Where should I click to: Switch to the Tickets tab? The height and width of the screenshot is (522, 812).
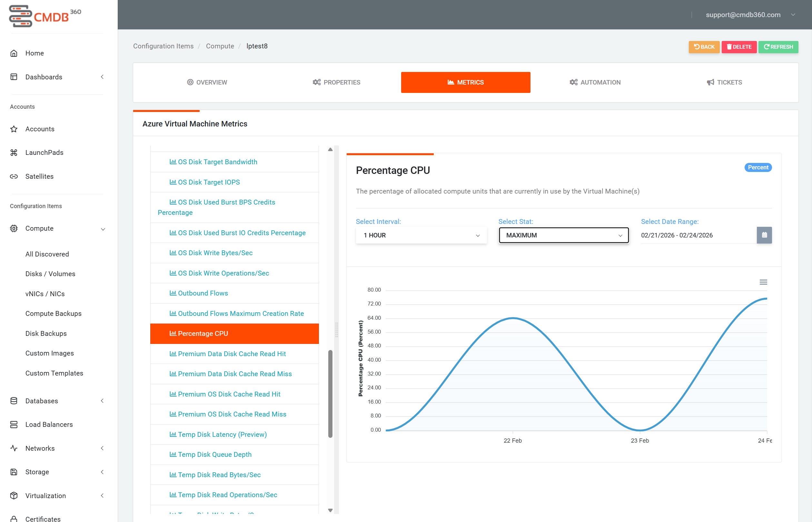pyautogui.click(x=724, y=82)
